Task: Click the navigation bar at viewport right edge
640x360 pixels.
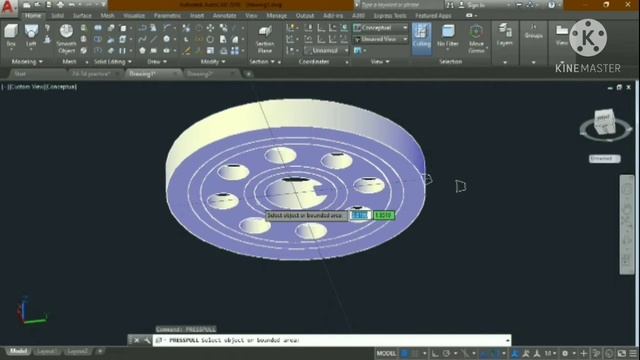Action: [627, 224]
